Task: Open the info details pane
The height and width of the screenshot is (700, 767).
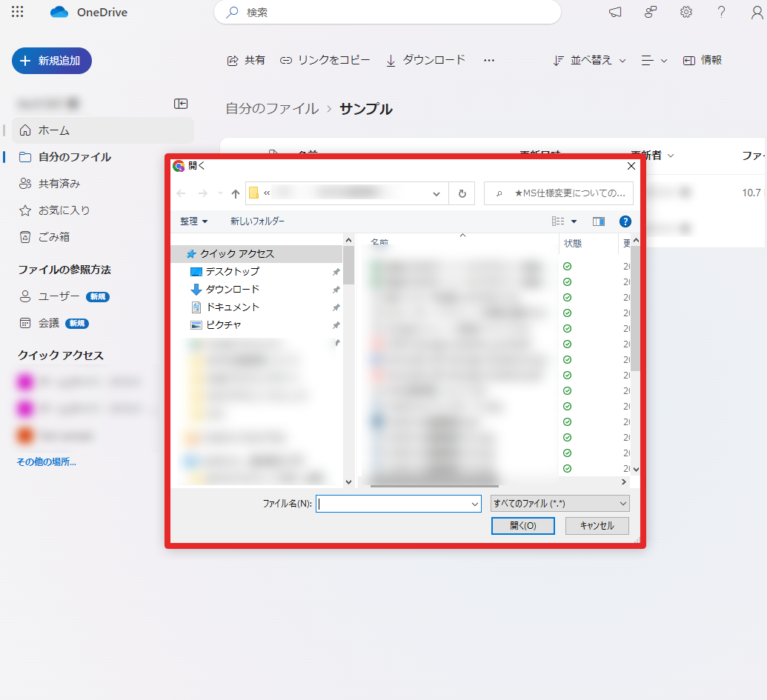Action: (x=703, y=60)
